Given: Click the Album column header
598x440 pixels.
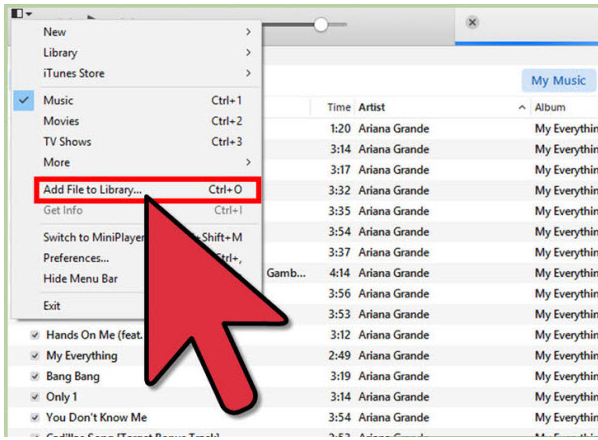Looking at the screenshot, I should 550,108.
